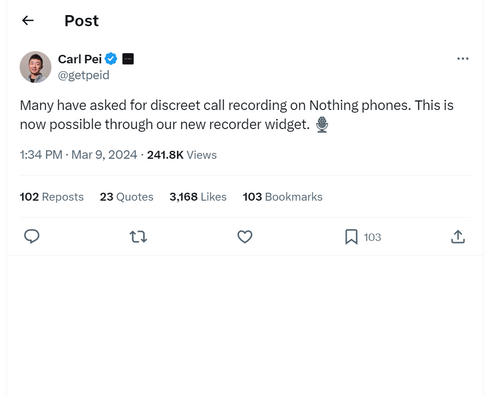500x396 pixels.
Task: Open the 103 Bookmarks count link
Action: (283, 197)
